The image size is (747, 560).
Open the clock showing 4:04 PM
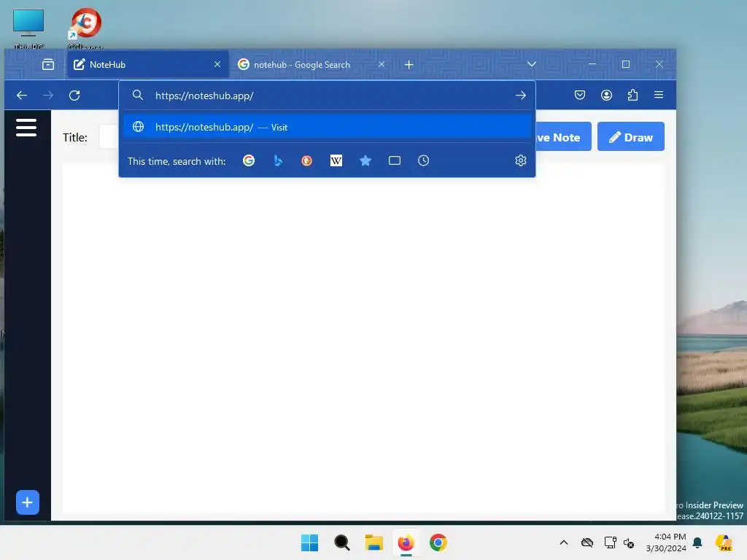tap(666, 542)
